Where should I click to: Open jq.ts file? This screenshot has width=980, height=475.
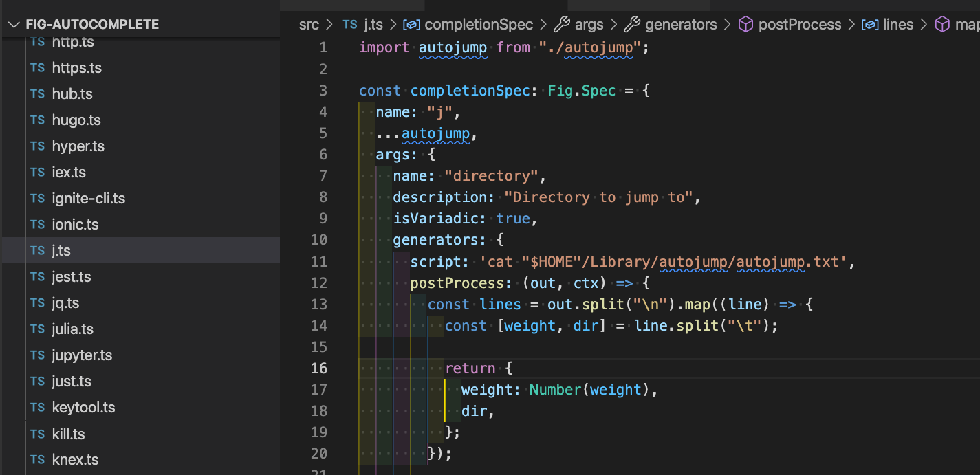click(65, 303)
